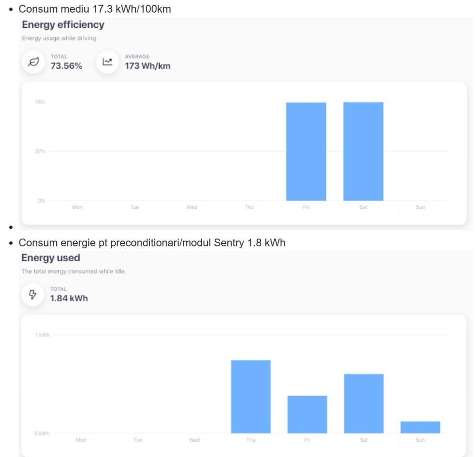Click the Mon label in Energy efficiency chart
Viewport: 476px width, 457px height.
coord(77,207)
